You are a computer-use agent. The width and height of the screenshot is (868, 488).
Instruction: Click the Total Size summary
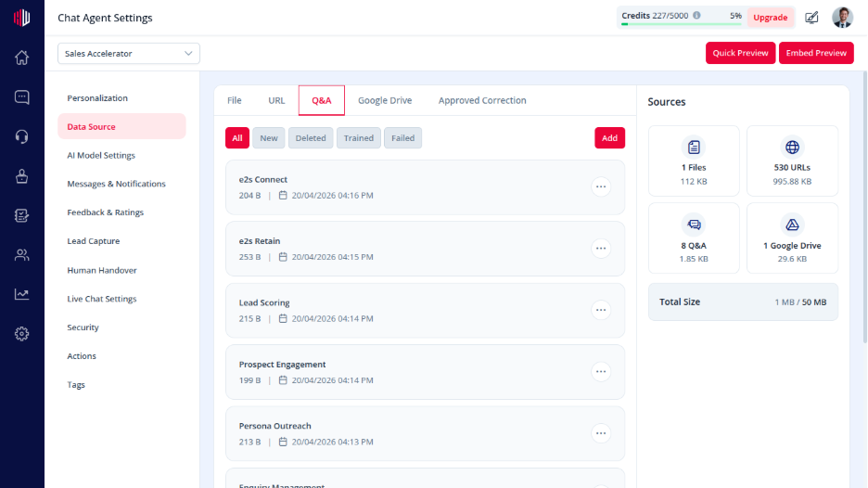point(743,302)
